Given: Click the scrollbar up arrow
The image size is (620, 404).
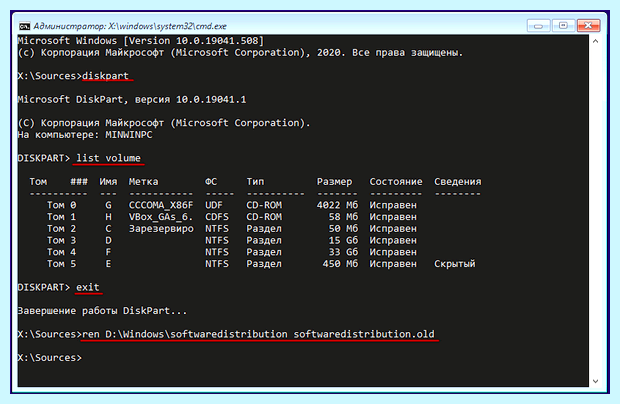Looking at the screenshot, I should click(595, 41).
